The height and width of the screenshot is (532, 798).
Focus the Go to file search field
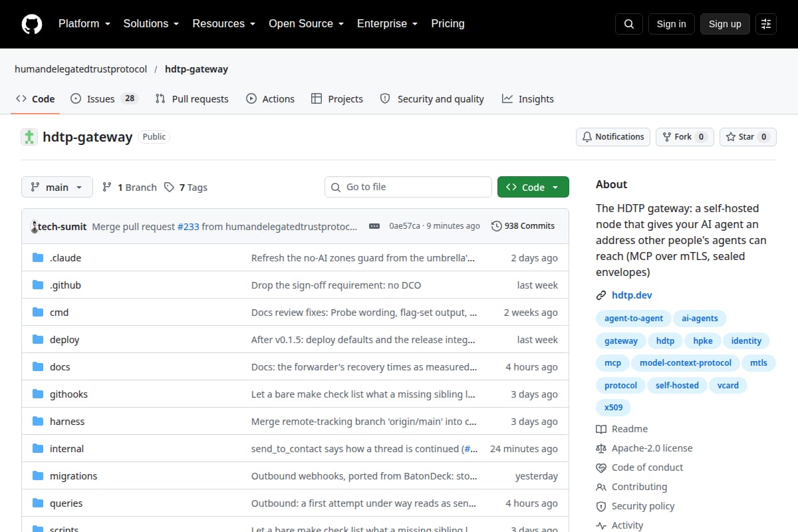[408, 187]
